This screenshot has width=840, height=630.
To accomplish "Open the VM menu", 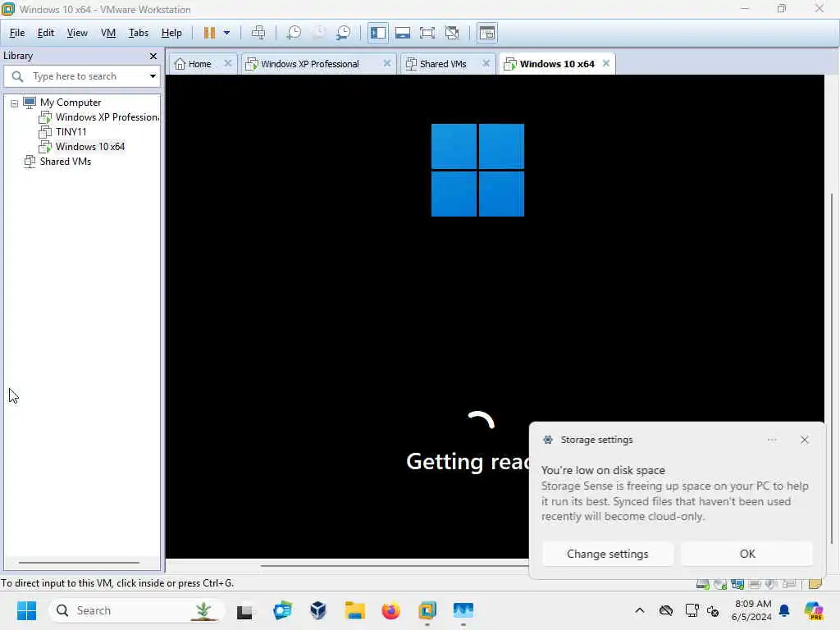I will [x=108, y=33].
